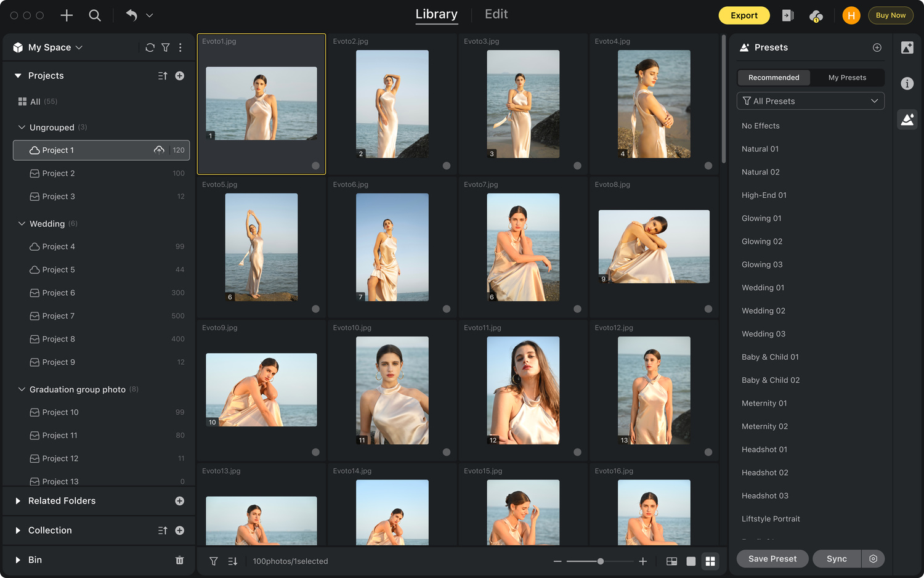Collapse the Wedding project group
Image resolution: width=924 pixels, height=578 pixels.
pyautogui.click(x=22, y=224)
